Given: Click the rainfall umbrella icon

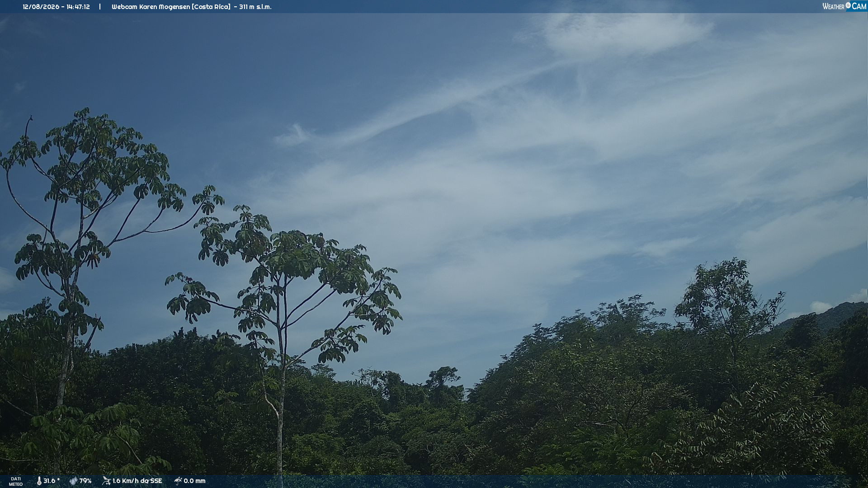Looking at the screenshot, I should [x=178, y=481].
